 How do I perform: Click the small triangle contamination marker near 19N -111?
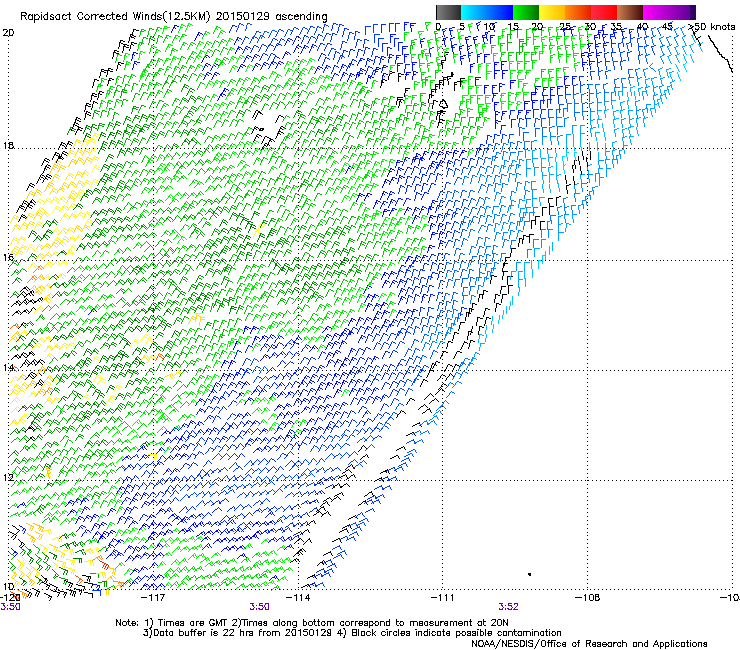pos(444,103)
